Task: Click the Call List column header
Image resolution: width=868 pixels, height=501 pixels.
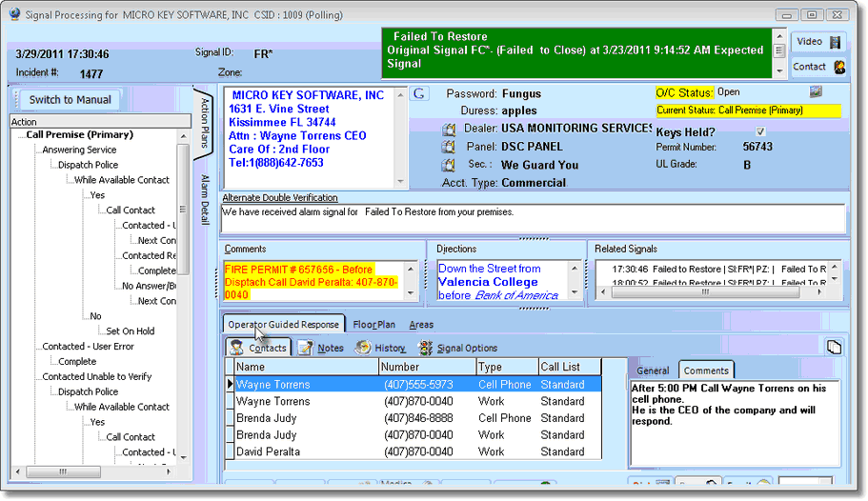Action: click(570, 367)
